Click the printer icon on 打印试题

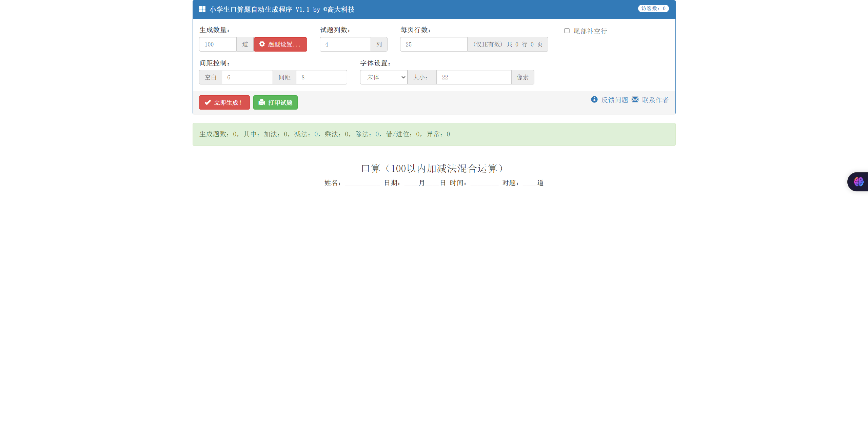[x=261, y=102]
